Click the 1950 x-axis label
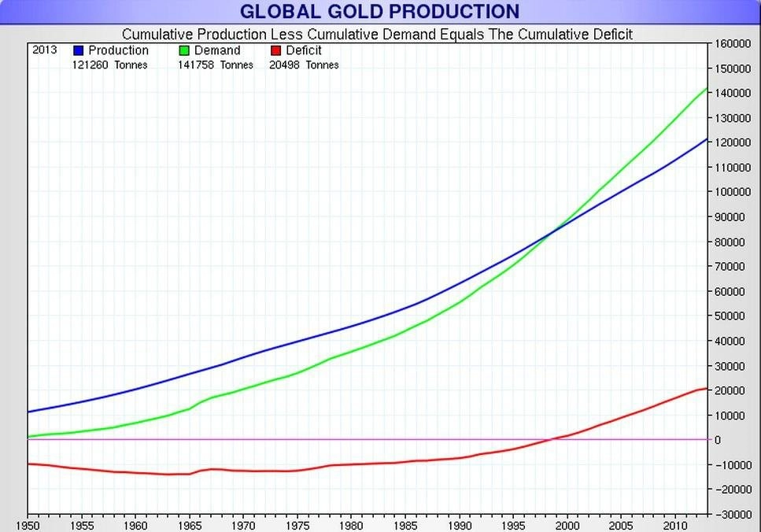The width and height of the screenshot is (761, 532). coord(28,526)
